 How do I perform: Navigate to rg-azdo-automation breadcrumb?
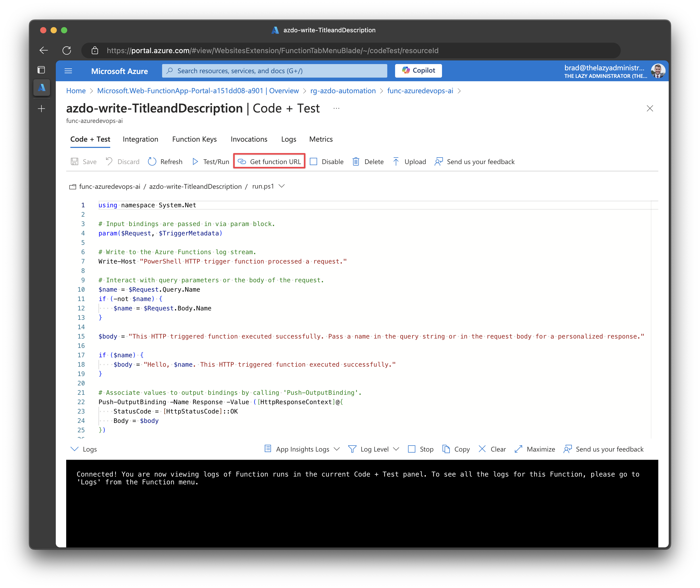coord(343,91)
